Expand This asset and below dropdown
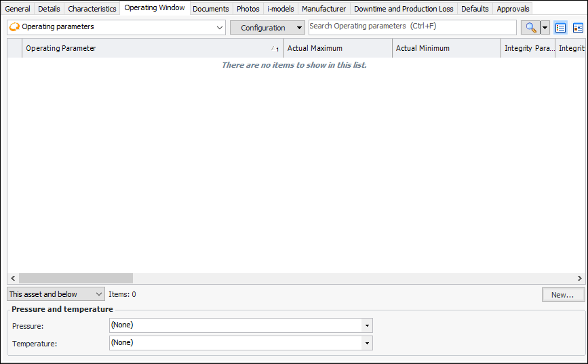Screen dimensions: 588x364 click(x=56, y=294)
